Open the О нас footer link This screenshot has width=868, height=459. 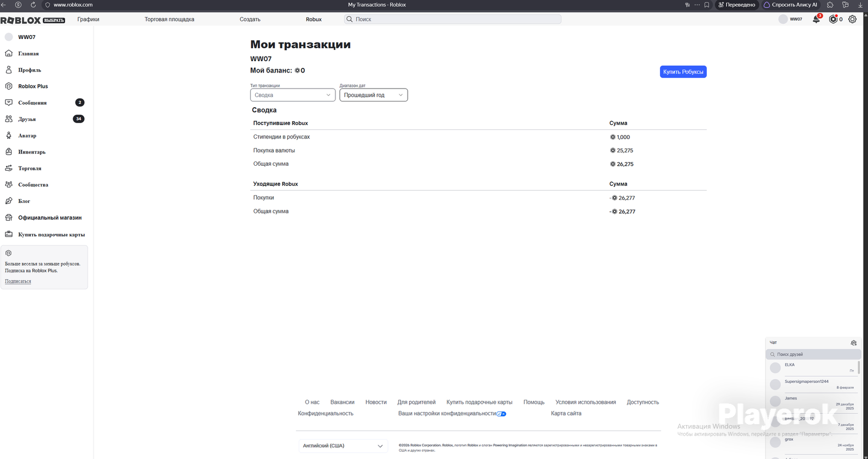312,402
